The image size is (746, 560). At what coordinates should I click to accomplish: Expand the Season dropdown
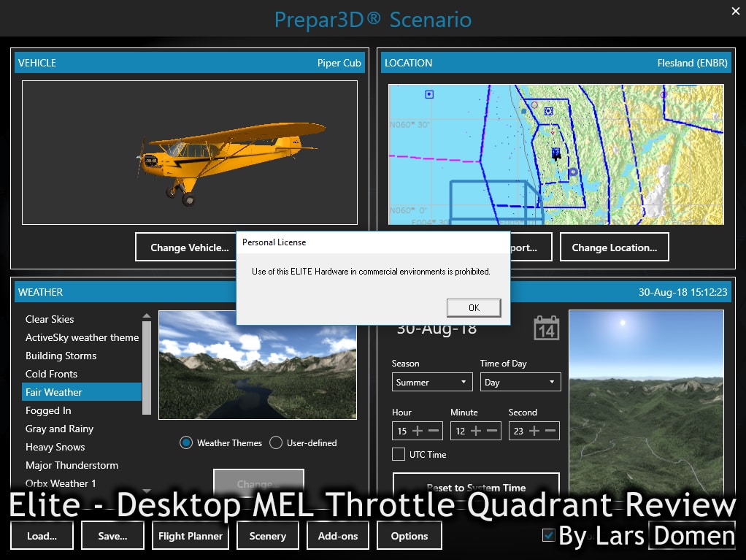pos(432,382)
